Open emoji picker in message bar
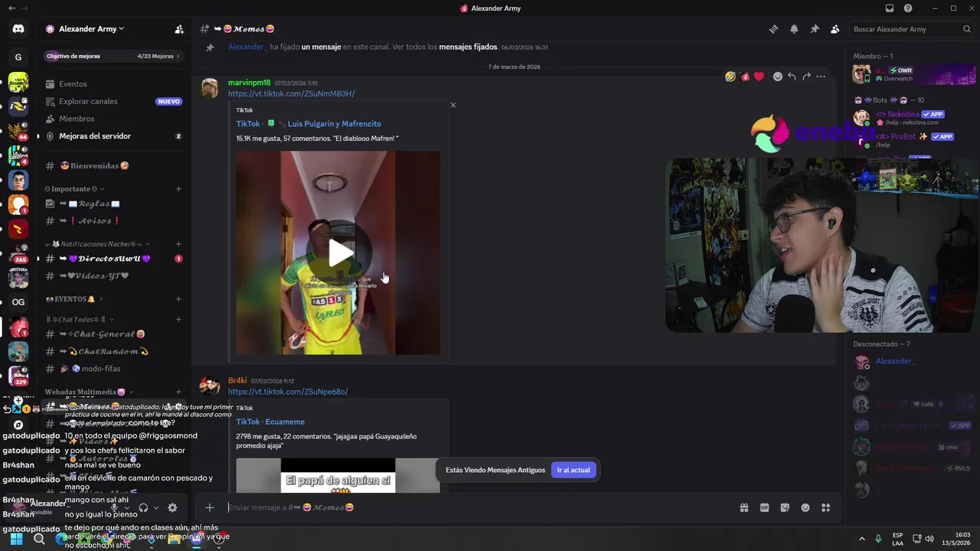The height and width of the screenshot is (551, 980). coord(805,507)
